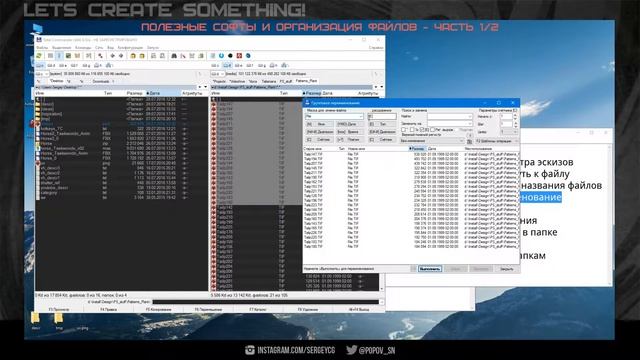
Task: Click the Alt+F4 Выход function button
Action: click(x=359, y=309)
